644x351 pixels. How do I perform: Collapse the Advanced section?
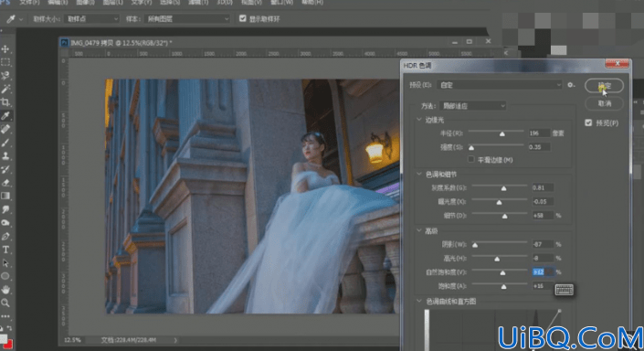click(419, 231)
